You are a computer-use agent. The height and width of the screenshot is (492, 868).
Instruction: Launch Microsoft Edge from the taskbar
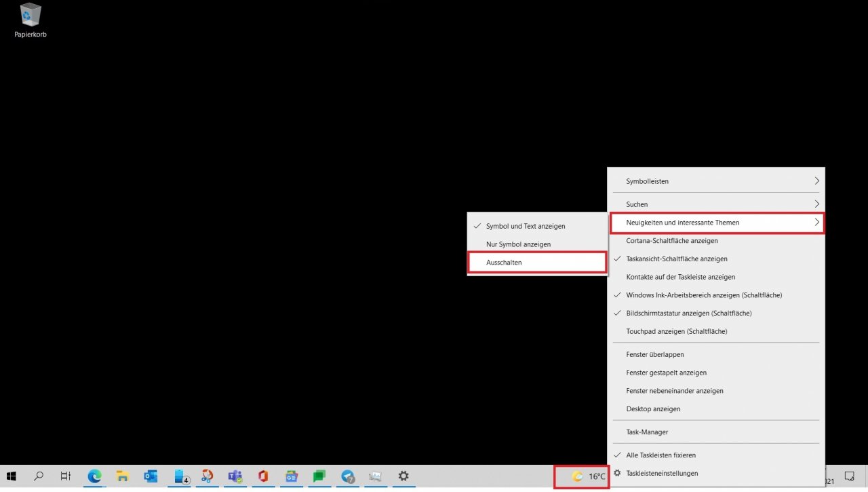click(x=94, y=476)
